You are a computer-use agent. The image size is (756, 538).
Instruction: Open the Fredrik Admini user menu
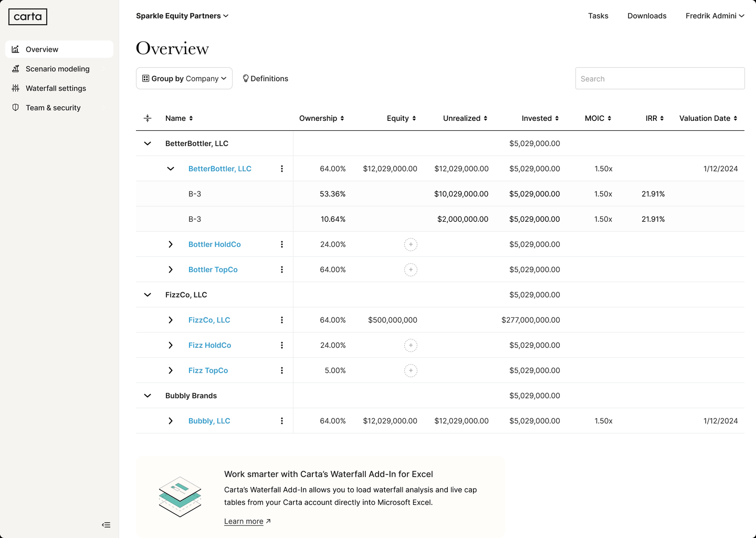pyautogui.click(x=715, y=16)
